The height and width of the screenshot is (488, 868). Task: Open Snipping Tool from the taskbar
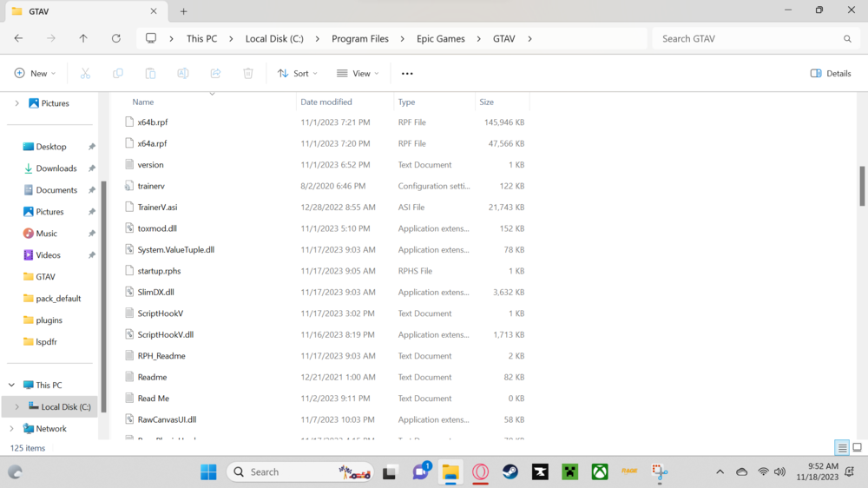click(660, 472)
